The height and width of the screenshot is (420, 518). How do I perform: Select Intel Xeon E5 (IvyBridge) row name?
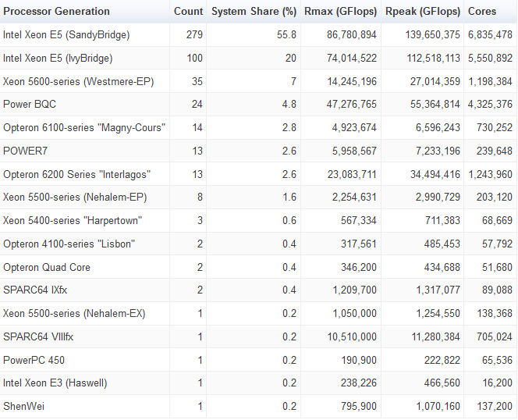[x=58, y=59]
